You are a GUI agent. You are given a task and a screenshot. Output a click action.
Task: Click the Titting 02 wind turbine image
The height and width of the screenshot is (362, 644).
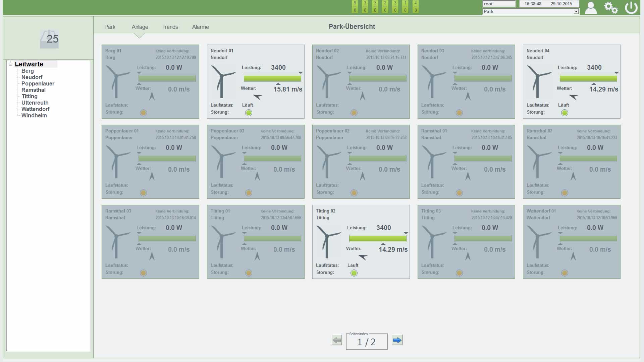point(328,242)
